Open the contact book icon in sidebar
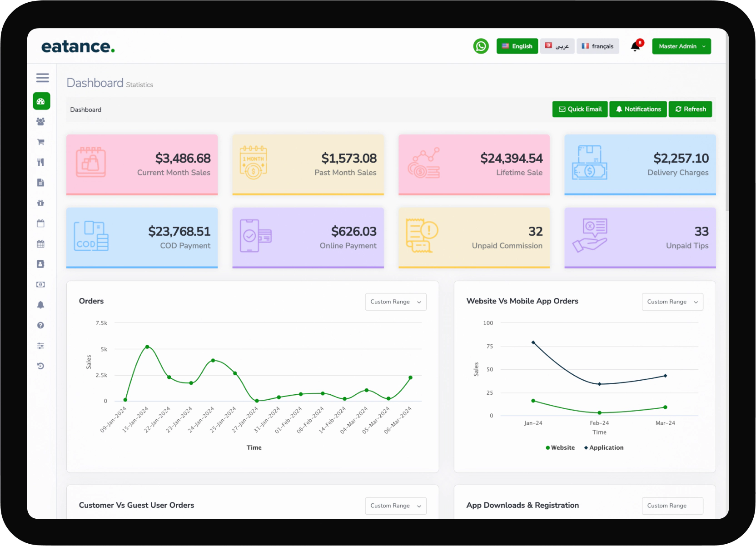 click(41, 264)
